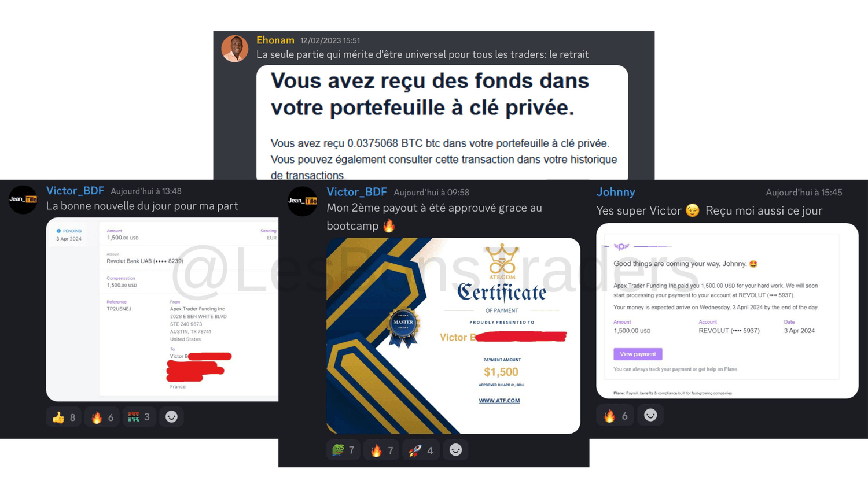Image resolution: width=868 pixels, height=488 pixels.
Task: Click the Ehonam username
Action: pos(275,40)
